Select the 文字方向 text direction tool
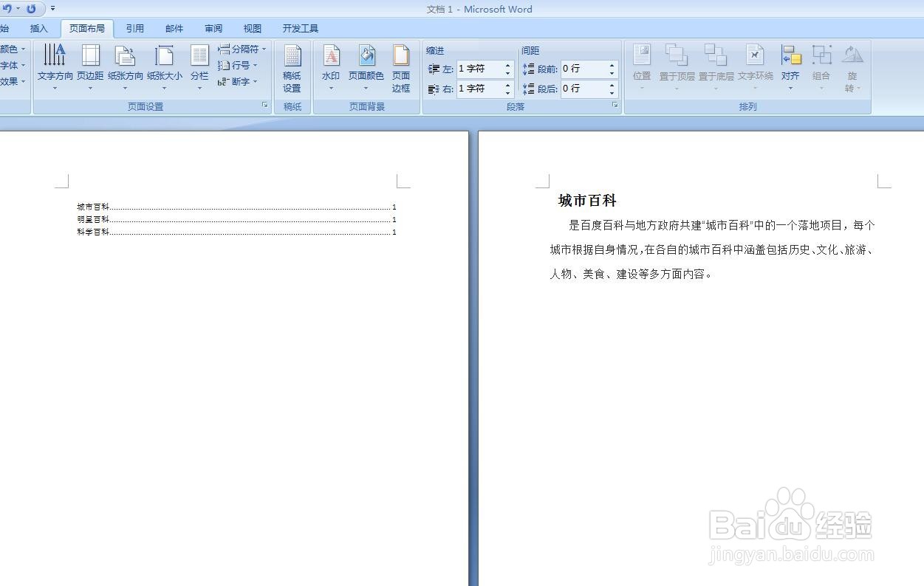This screenshot has height=586, width=924. [54, 66]
